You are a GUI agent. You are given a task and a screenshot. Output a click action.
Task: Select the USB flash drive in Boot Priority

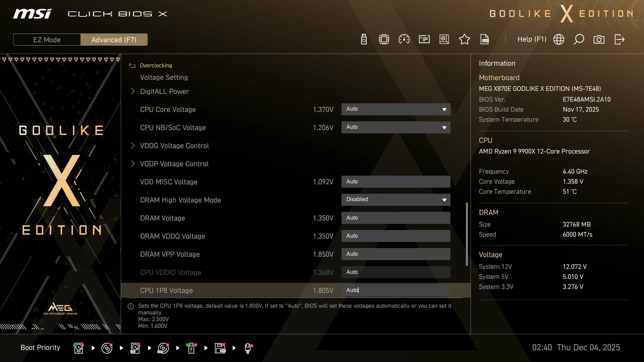pyautogui.click(x=191, y=348)
